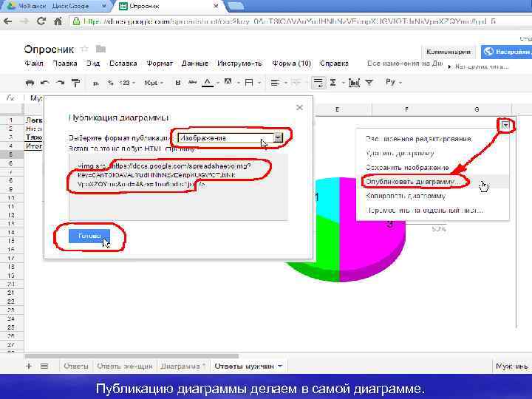Activate the paint format tool
The width and height of the screenshot is (532, 399).
[75, 83]
